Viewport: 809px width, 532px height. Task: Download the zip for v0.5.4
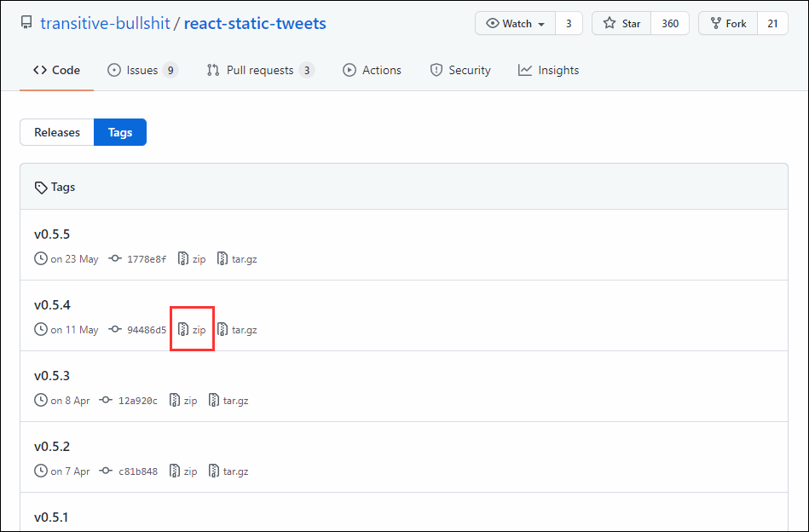tap(192, 330)
